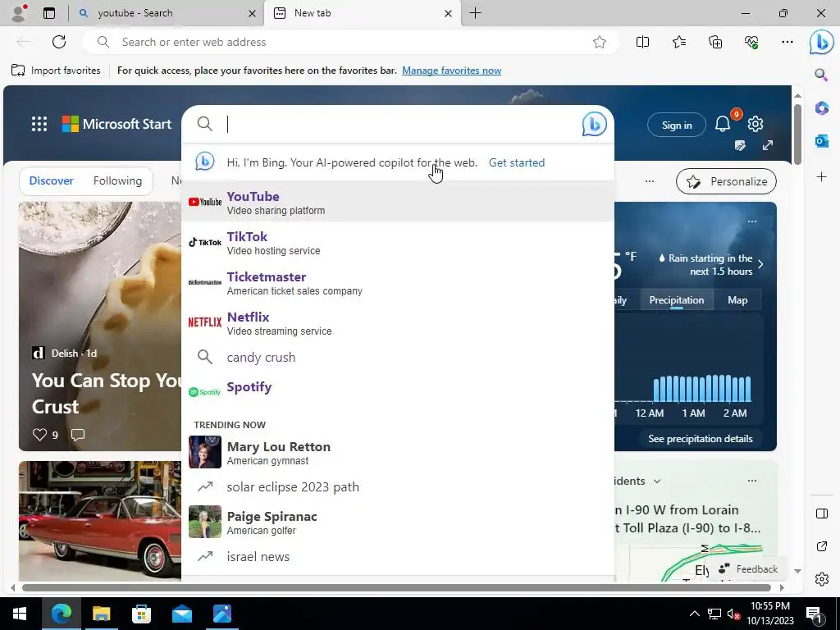Click Get started Bing link
The image size is (840, 630).
point(517,162)
